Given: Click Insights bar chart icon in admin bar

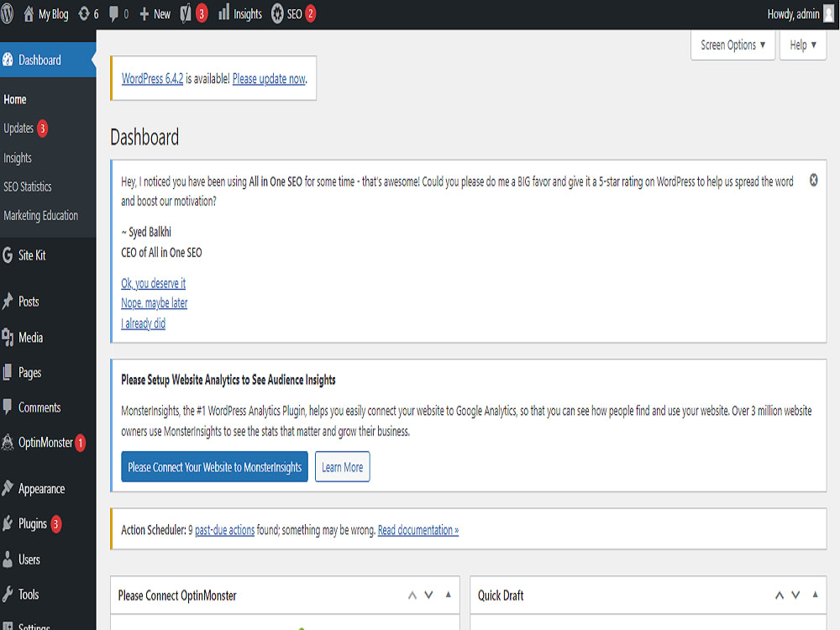Looking at the screenshot, I should pos(224,13).
